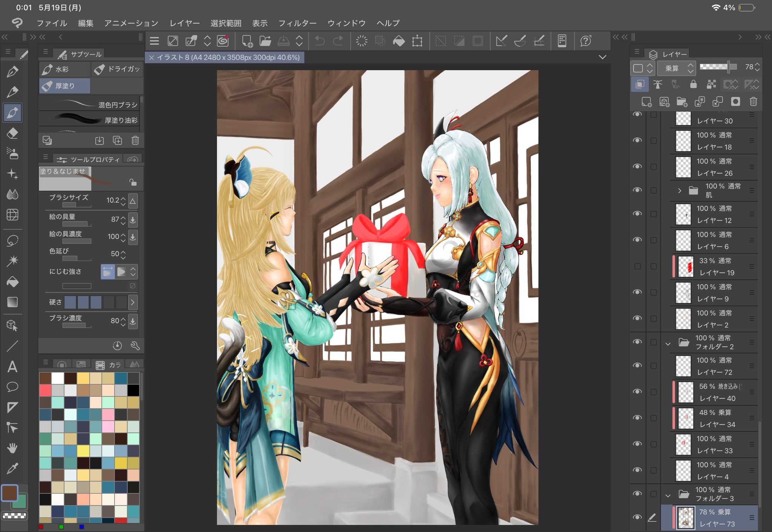Create a layer mask
Screen dimensions: 772x532
point(735,102)
